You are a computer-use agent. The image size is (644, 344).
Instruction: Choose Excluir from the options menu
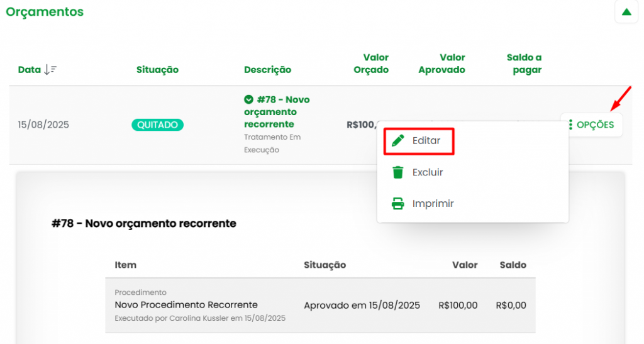(x=428, y=172)
